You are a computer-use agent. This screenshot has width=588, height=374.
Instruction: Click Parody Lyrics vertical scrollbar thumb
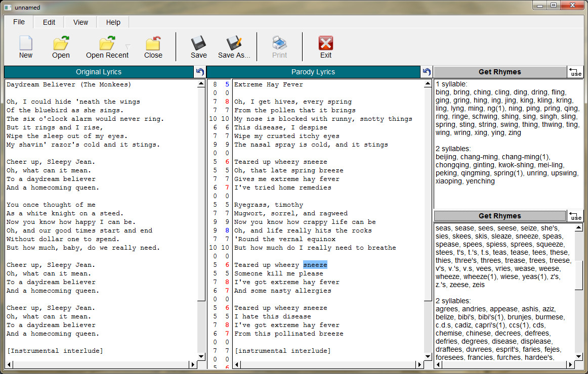[428, 194]
